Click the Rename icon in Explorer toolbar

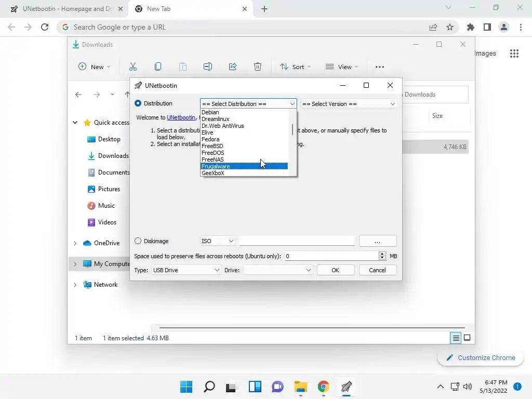pos(208,67)
